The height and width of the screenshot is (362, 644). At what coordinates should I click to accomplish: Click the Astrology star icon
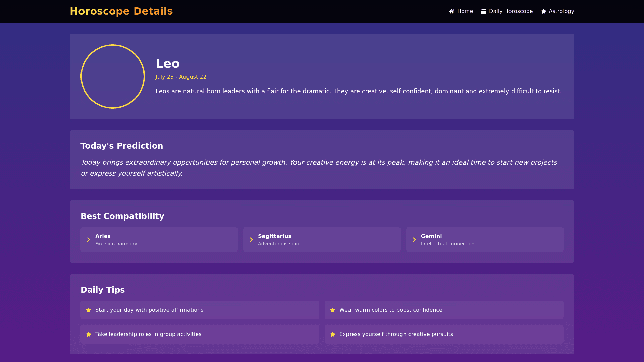[x=544, y=11]
